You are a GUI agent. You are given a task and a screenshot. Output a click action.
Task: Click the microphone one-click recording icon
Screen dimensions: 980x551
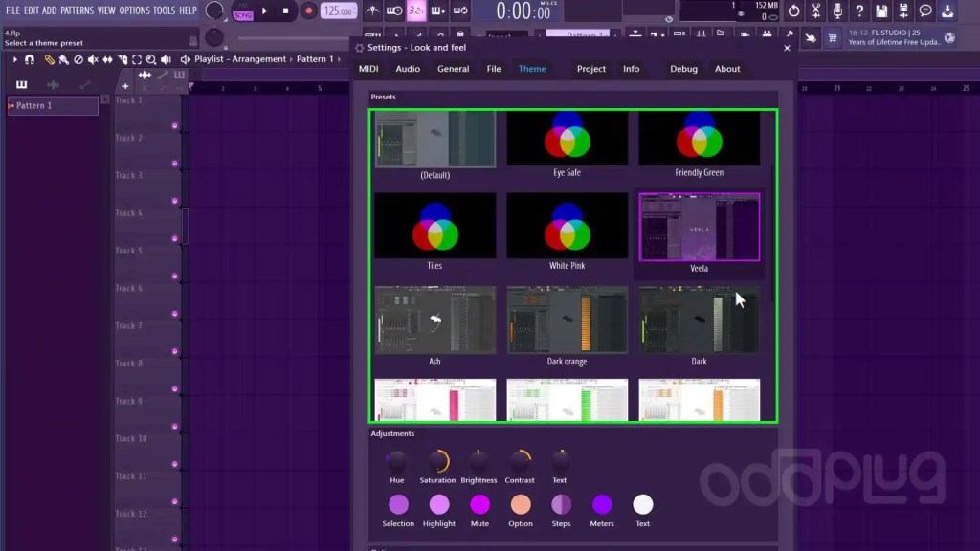tap(837, 11)
